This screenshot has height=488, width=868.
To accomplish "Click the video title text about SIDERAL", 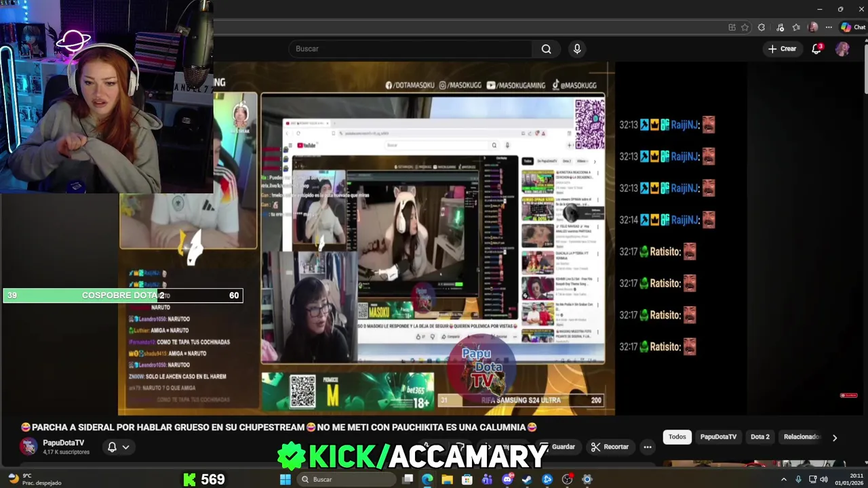I will [279, 427].
